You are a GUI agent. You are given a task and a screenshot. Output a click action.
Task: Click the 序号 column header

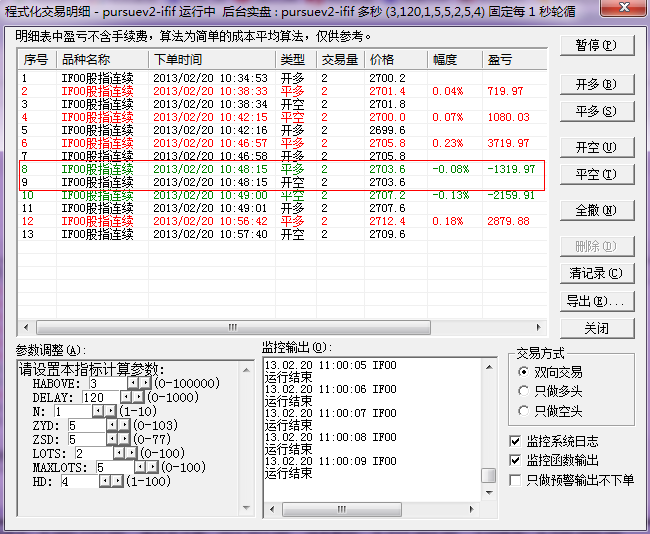pyautogui.click(x=37, y=60)
